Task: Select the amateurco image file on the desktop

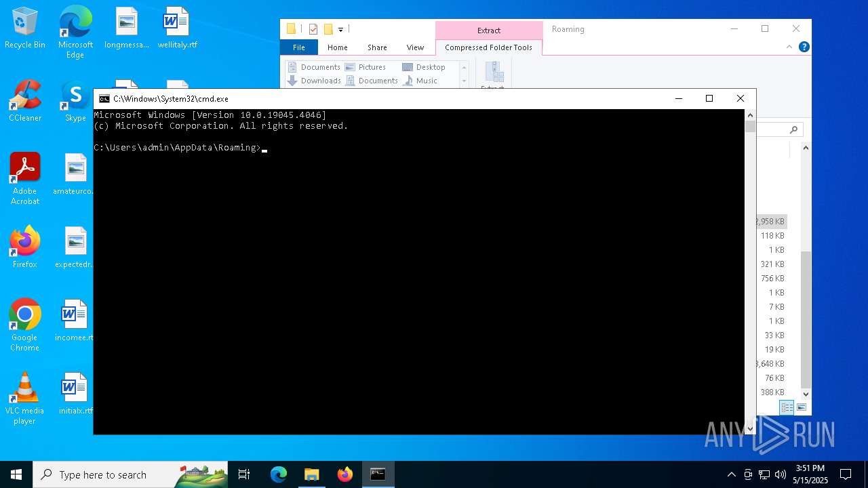Action: click(73, 175)
